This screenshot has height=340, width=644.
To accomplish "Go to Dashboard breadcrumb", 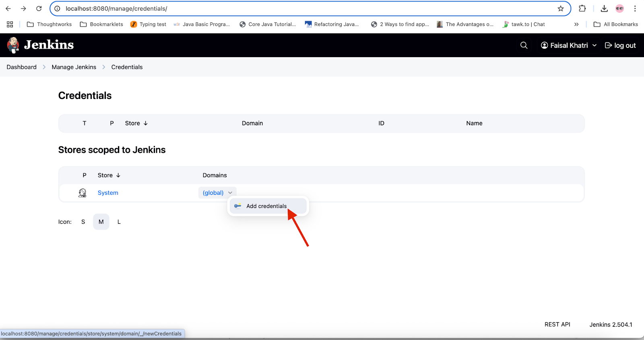I will 21,67.
